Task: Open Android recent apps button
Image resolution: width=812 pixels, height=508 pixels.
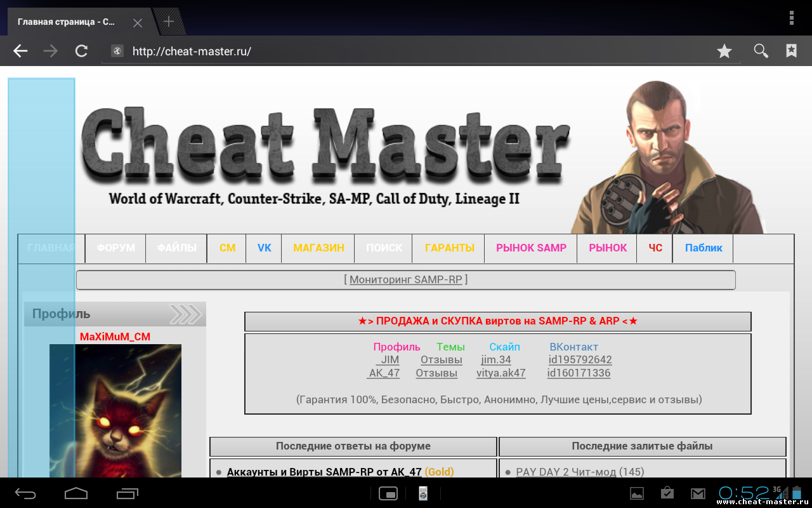Action: click(127, 493)
